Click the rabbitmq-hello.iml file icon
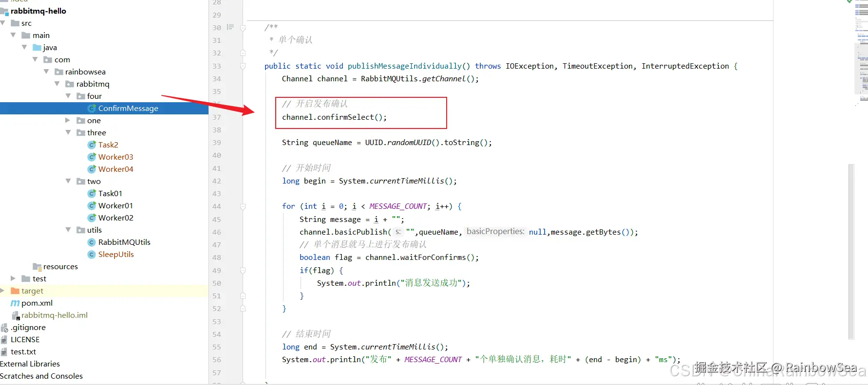 [x=16, y=315]
